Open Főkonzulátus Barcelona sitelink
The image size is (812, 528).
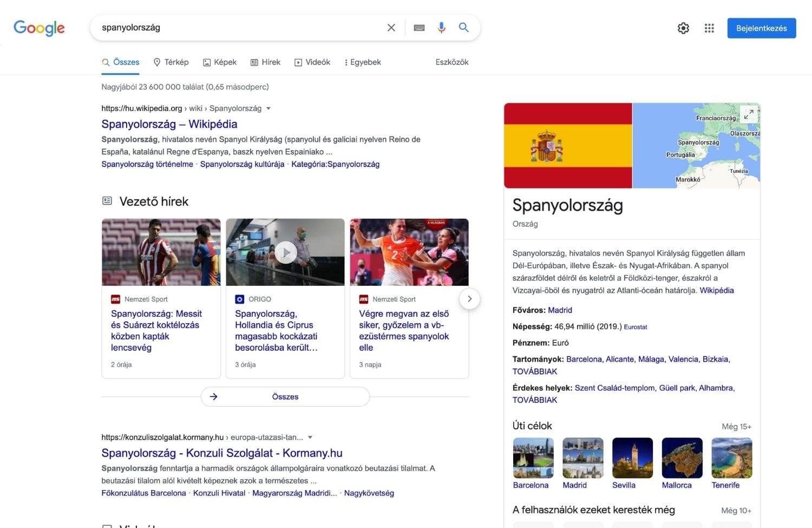[143, 493]
